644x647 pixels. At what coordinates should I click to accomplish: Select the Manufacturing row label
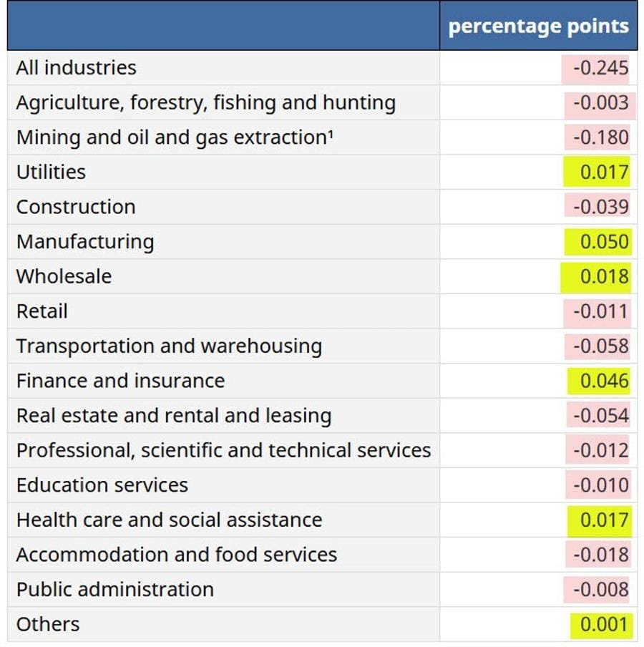[85, 242]
